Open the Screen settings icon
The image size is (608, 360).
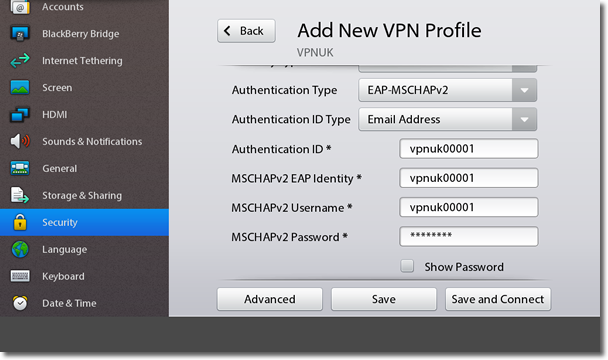(x=20, y=87)
